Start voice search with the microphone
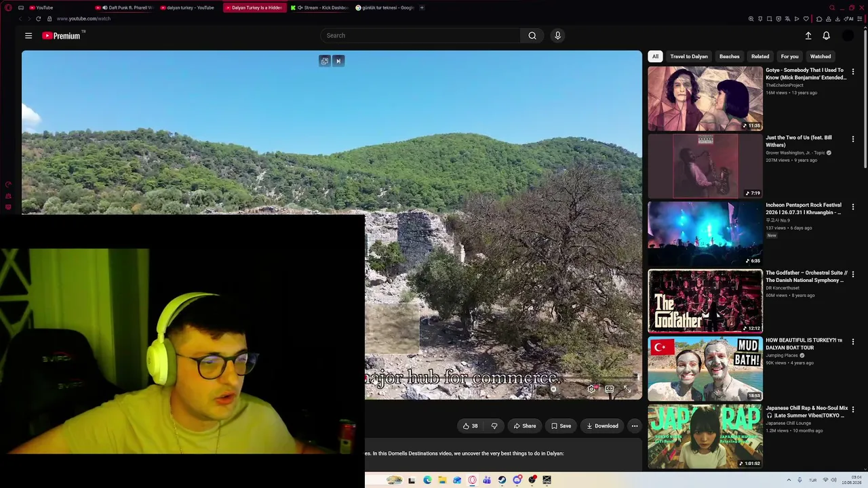The image size is (868, 488). (557, 36)
